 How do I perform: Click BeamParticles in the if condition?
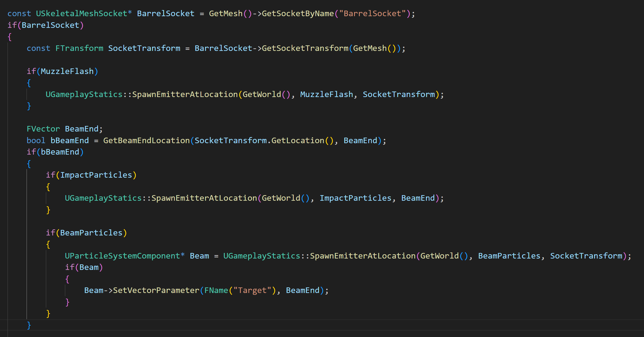coord(91,233)
